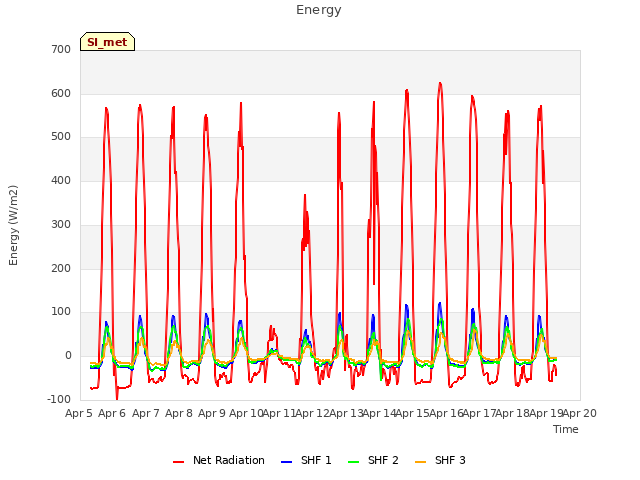Toggle the SHF 1 legend entry
Screen dimensions: 640x480
pos(306,460)
